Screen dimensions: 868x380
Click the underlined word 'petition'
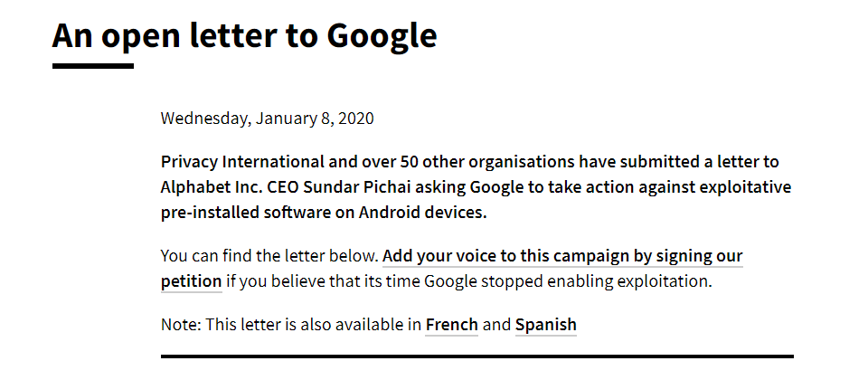click(191, 281)
